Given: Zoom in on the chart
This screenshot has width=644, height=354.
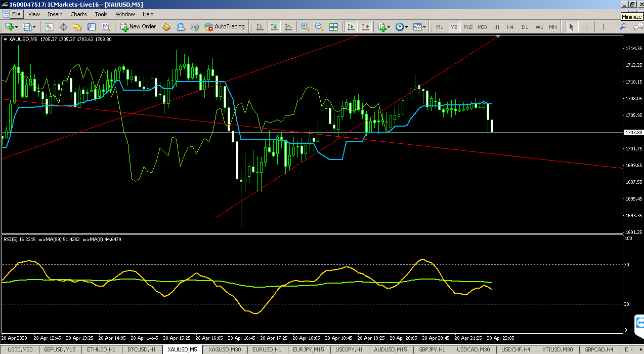Looking at the screenshot, I should pyautogui.click(x=305, y=27).
